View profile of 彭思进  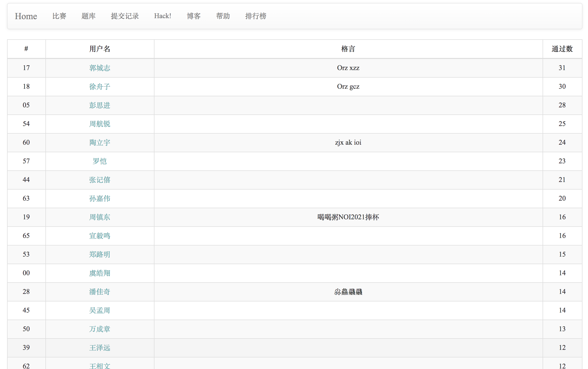coord(100,105)
